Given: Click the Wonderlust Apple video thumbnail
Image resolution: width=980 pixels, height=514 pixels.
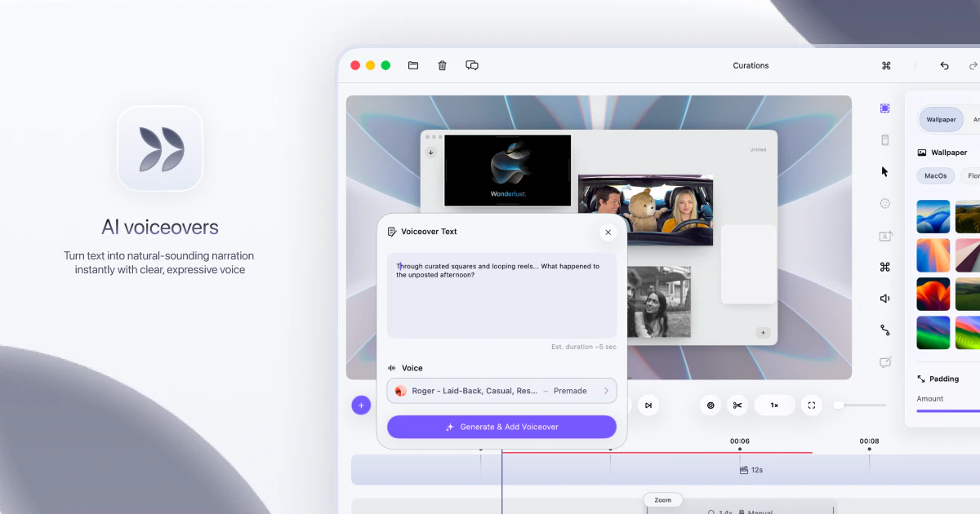Looking at the screenshot, I should coord(507,171).
